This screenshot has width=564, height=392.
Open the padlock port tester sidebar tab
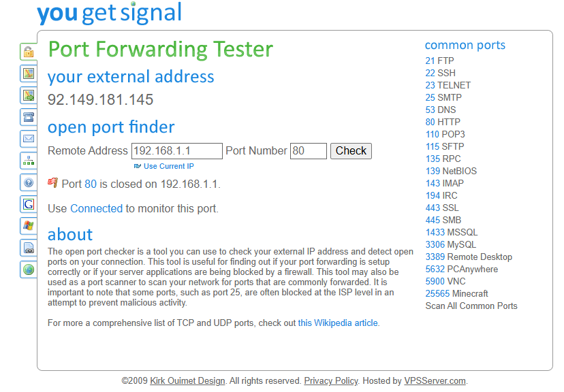click(29, 52)
